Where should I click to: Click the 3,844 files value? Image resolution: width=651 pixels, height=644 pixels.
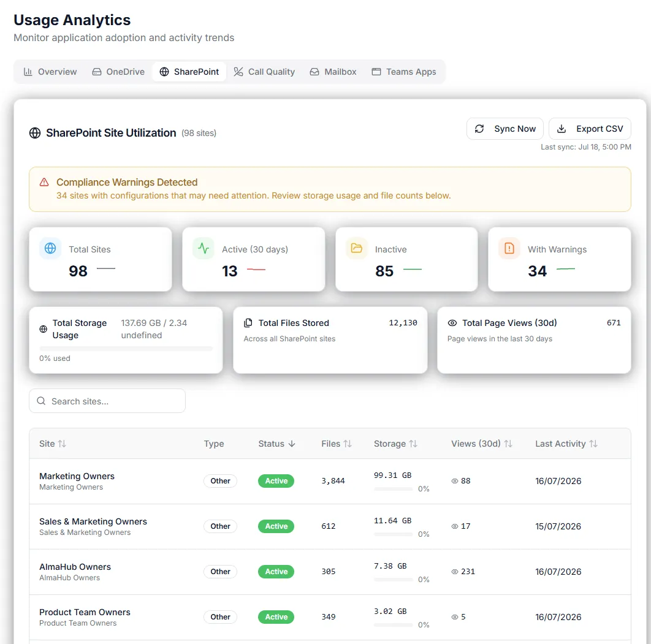pyautogui.click(x=333, y=481)
